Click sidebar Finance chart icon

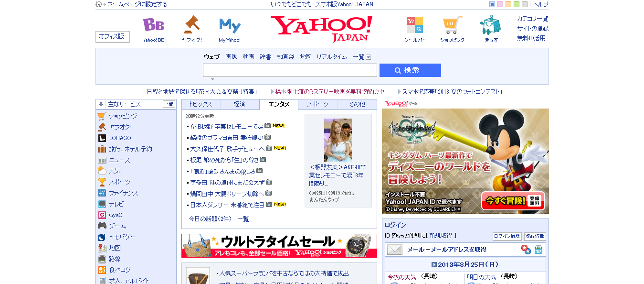coord(102,193)
